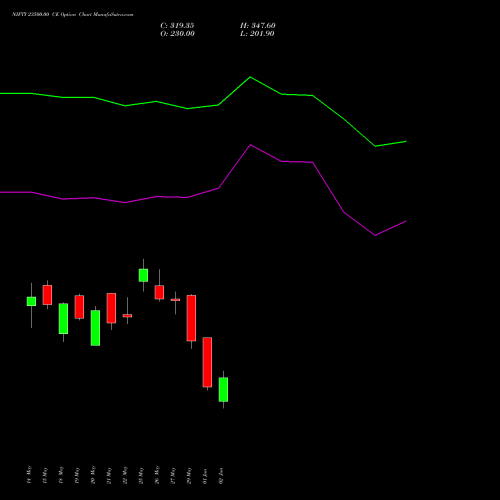This screenshot has width=500, height=500.
Task: Click the 21 May date label
Action: point(109,475)
